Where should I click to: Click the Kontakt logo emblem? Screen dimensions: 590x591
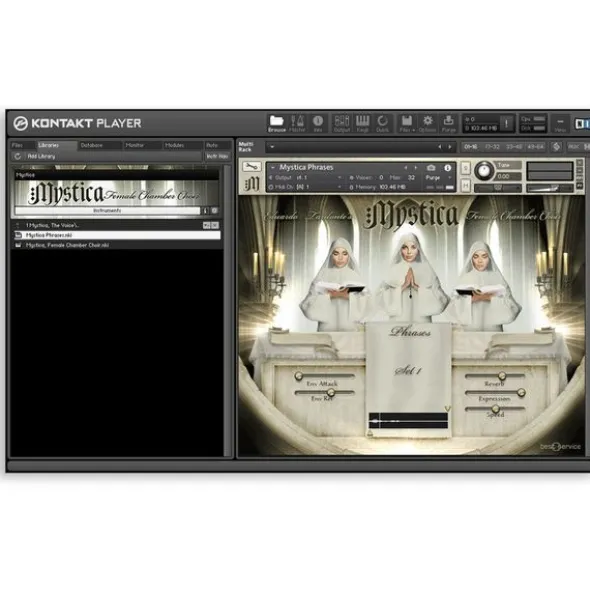coord(20,123)
